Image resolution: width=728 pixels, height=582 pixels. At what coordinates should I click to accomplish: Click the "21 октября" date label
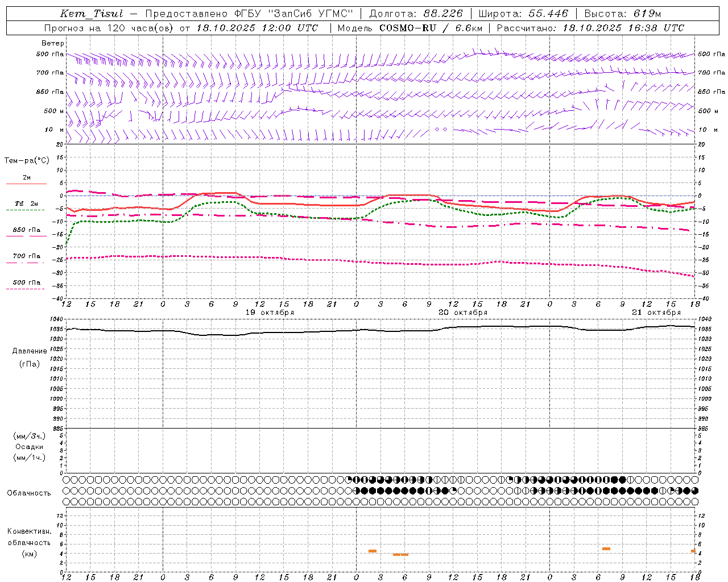(x=656, y=313)
